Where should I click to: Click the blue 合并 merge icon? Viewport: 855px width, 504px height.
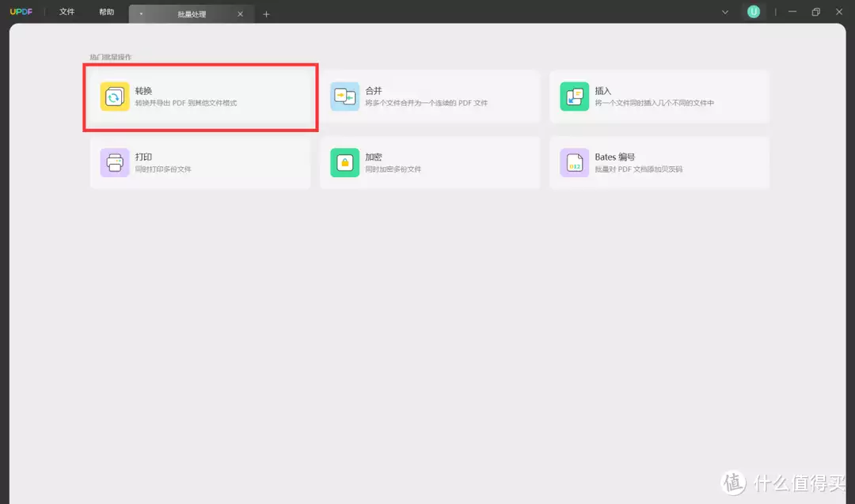point(344,97)
